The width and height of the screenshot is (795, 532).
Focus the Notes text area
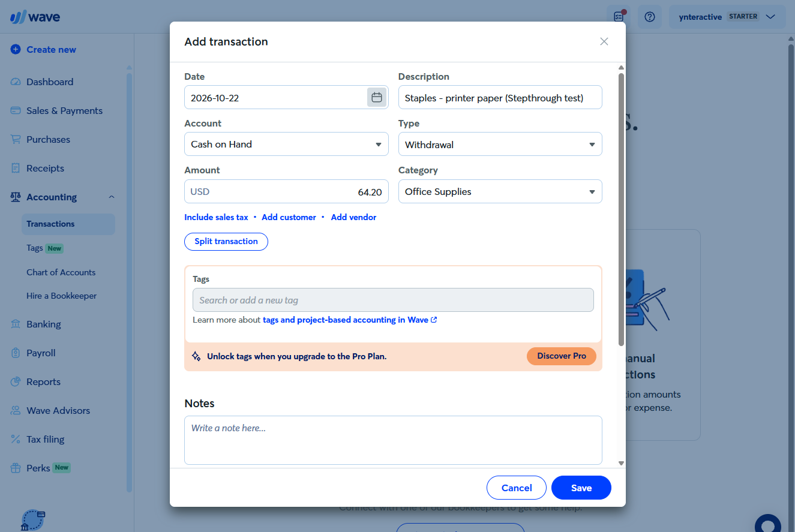pos(393,440)
